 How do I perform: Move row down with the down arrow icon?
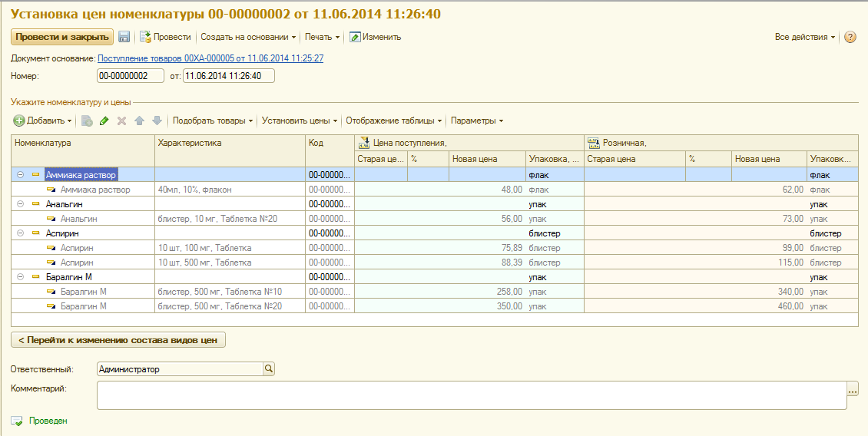[157, 121]
